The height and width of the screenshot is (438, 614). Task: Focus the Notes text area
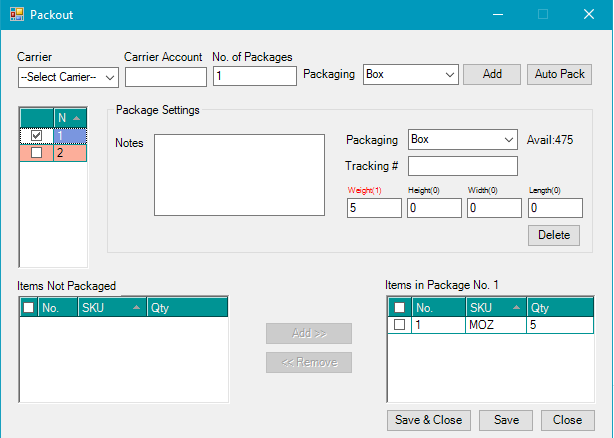238,174
